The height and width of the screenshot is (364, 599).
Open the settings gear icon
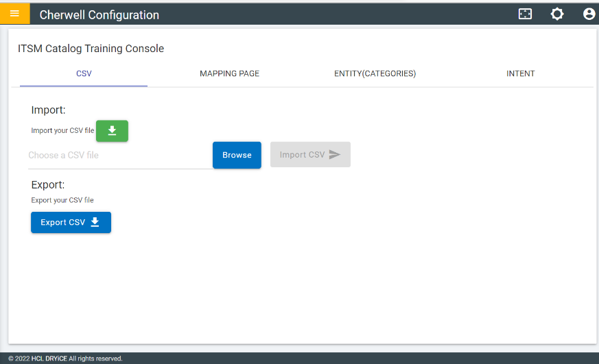pyautogui.click(x=557, y=14)
